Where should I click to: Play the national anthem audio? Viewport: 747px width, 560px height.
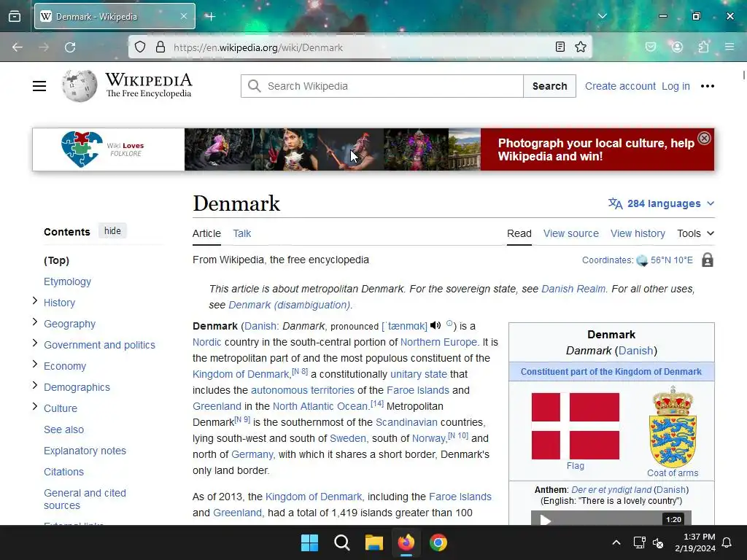[x=546, y=519]
